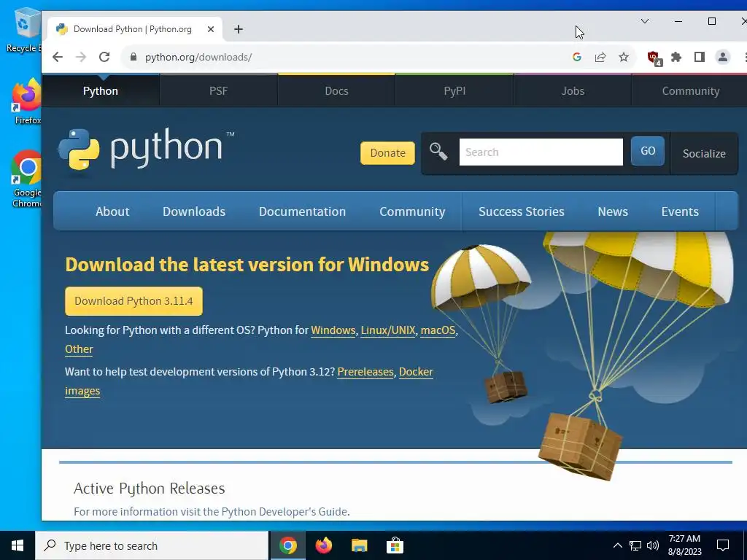Open the Events menu

(x=680, y=211)
